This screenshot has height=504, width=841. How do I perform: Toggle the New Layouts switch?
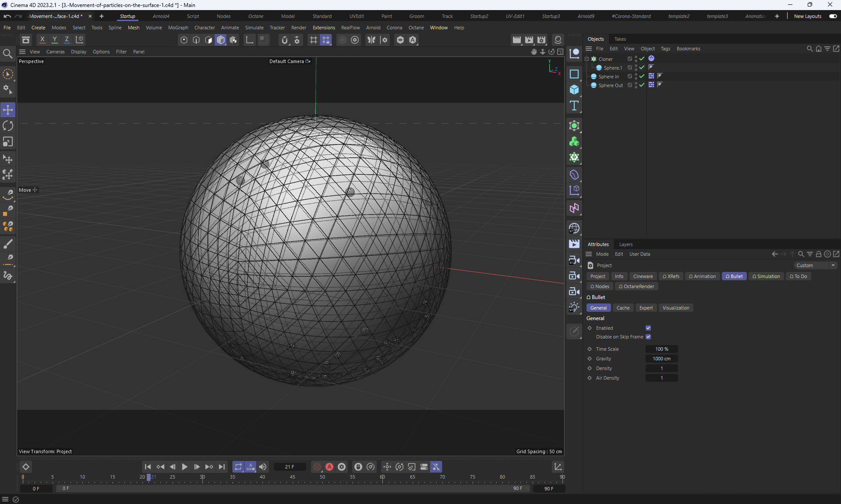(x=833, y=16)
